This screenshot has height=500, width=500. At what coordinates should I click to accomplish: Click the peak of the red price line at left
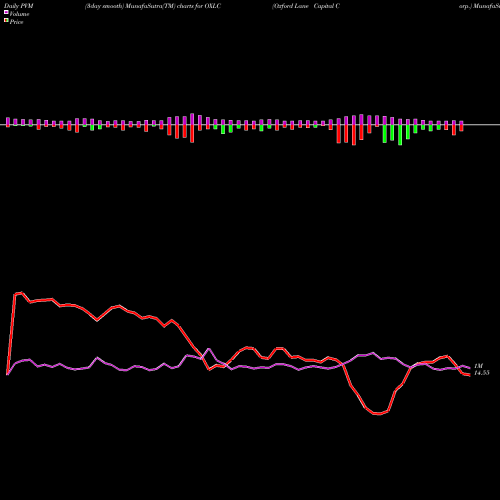point(21,293)
